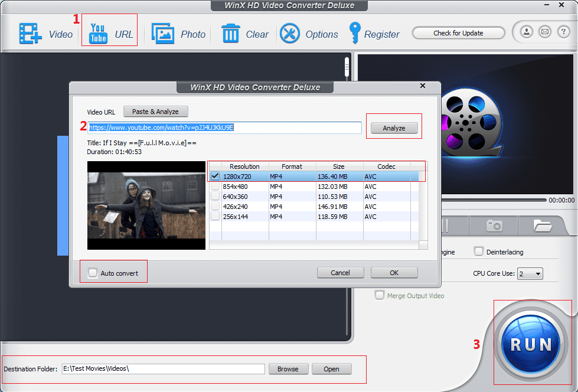
Task: Click the Destination Folder path field
Action: pyautogui.click(x=164, y=369)
